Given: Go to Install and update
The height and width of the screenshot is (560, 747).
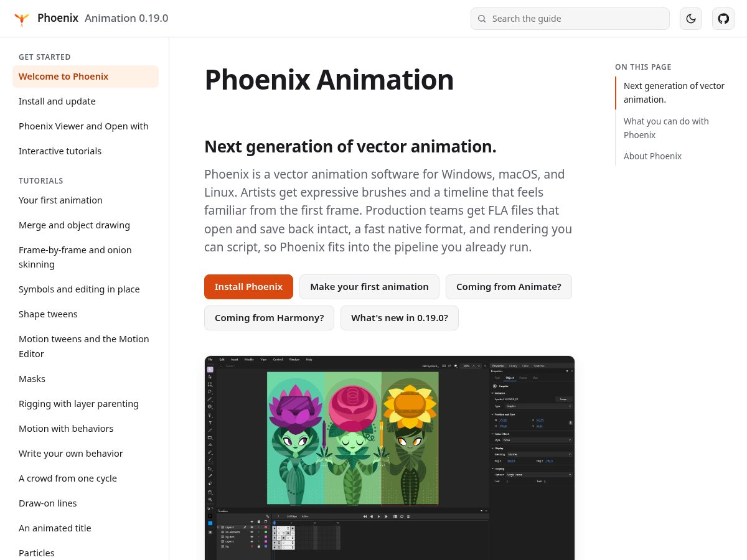Looking at the screenshot, I should point(85,101).
